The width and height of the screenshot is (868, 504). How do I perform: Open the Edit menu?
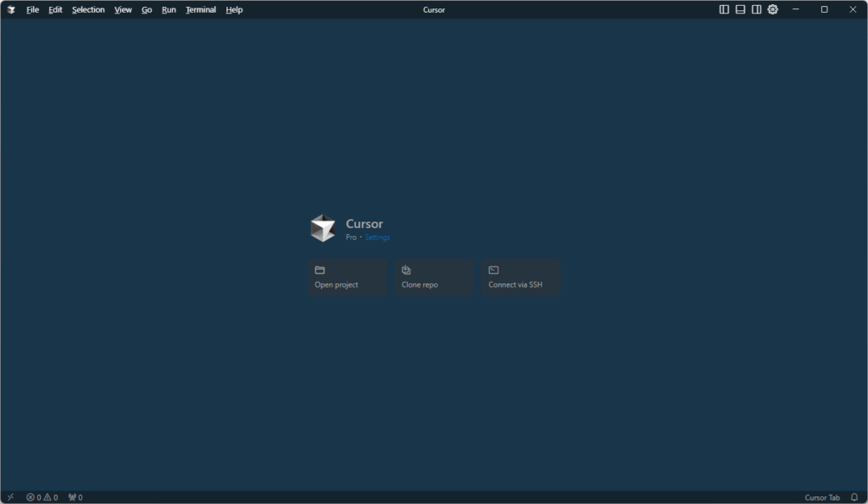(x=55, y=9)
